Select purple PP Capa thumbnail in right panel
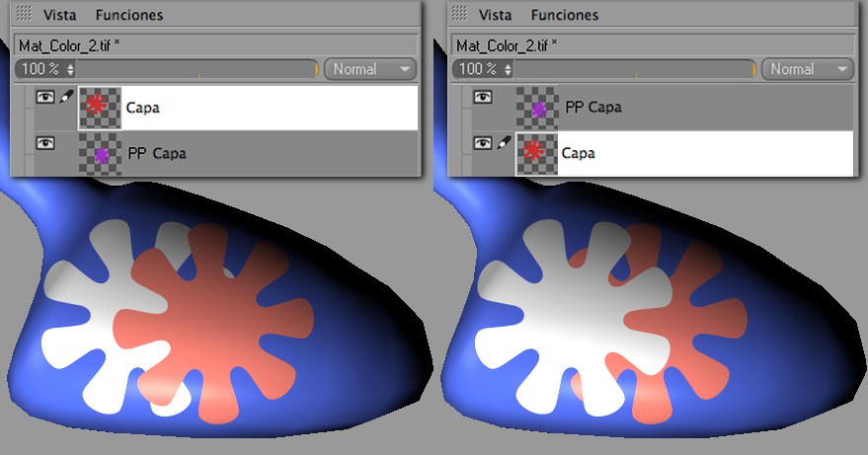 [x=538, y=107]
